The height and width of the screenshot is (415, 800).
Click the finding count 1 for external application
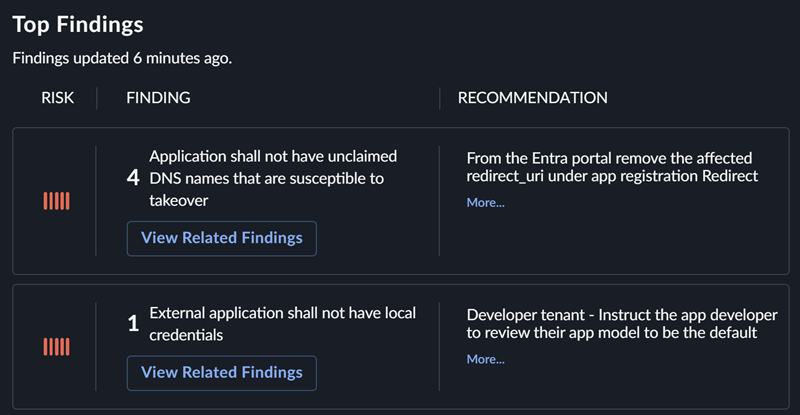point(133,323)
